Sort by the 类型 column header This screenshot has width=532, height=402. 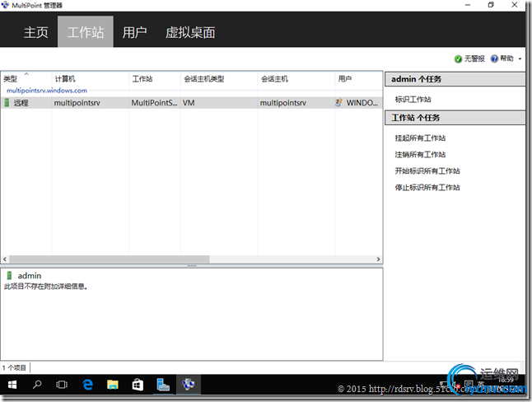point(10,79)
